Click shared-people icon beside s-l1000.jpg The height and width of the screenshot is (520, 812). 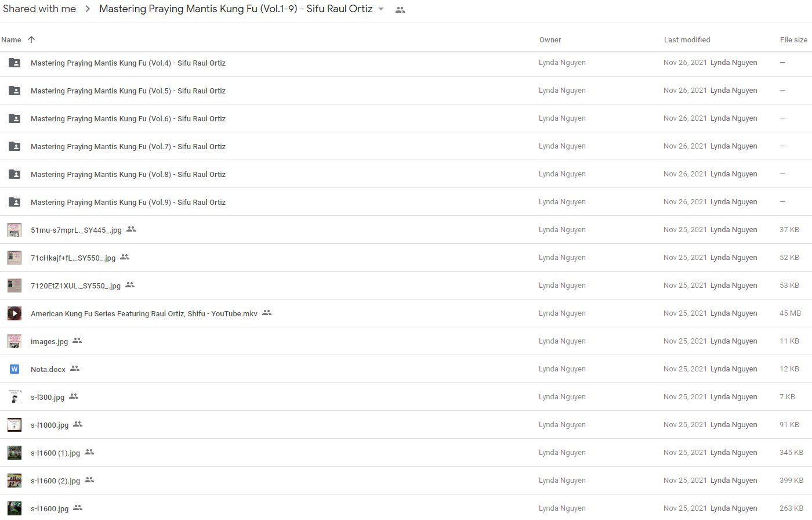pyautogui.click(x=78, y=424)
